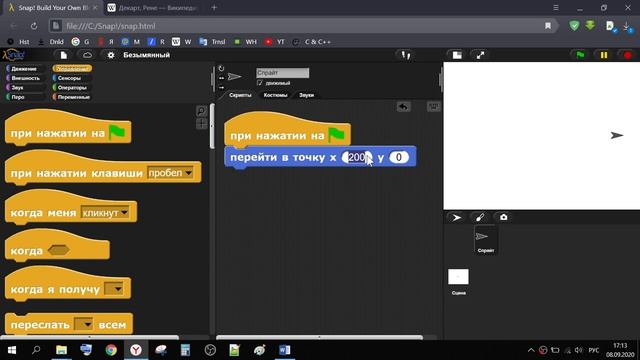Open the palette block search magnifier

point(202,111)
